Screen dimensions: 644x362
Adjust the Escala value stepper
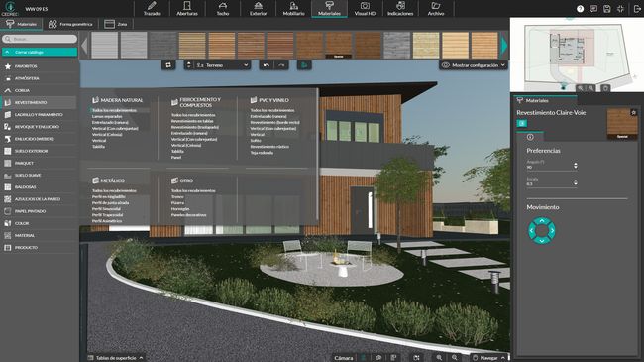pos(576,182)
